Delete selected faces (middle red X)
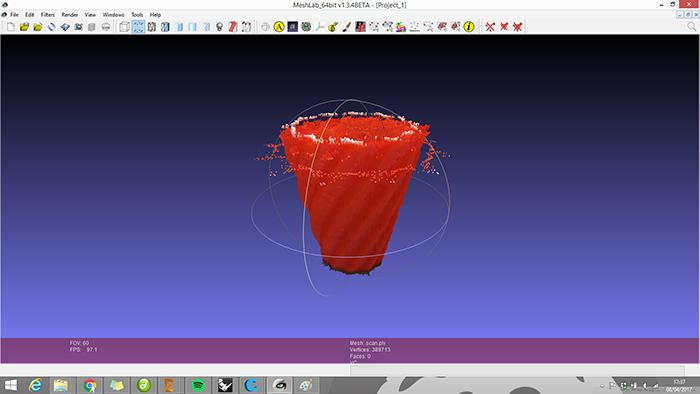Viewport: 700px width, 394px height. 504,27
